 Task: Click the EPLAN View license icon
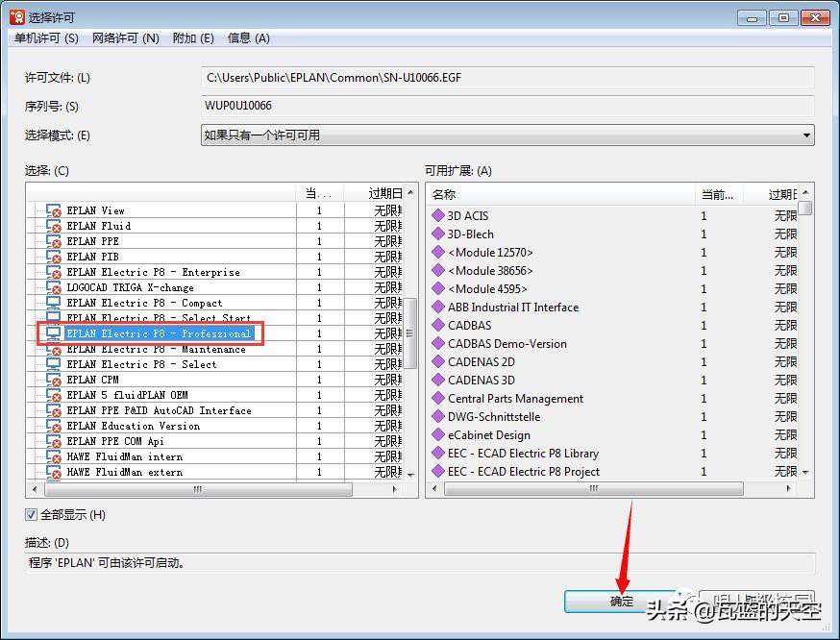[54, 210]
